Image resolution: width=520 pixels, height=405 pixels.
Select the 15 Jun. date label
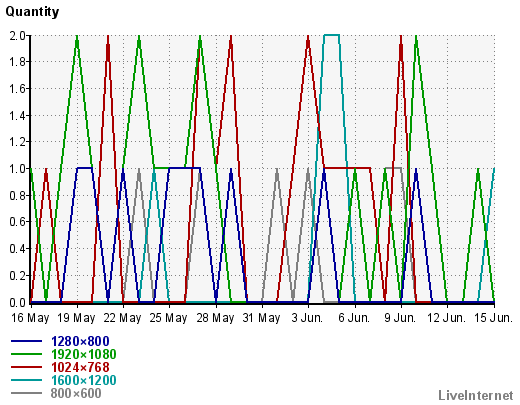pos(493,318)
